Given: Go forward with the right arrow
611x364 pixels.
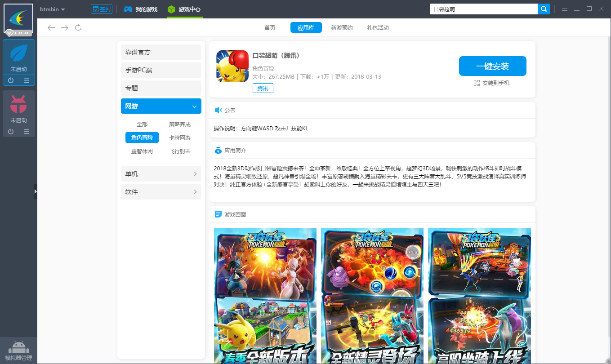Looking at the screenshot, I should pyautogui.click(x=65, y=28).
